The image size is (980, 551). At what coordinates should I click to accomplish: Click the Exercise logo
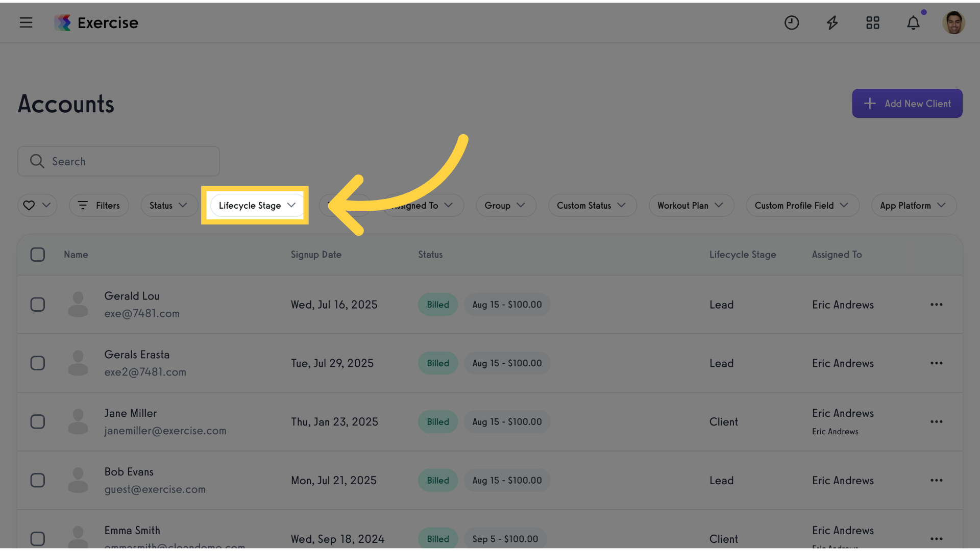[x=96, y=22]
